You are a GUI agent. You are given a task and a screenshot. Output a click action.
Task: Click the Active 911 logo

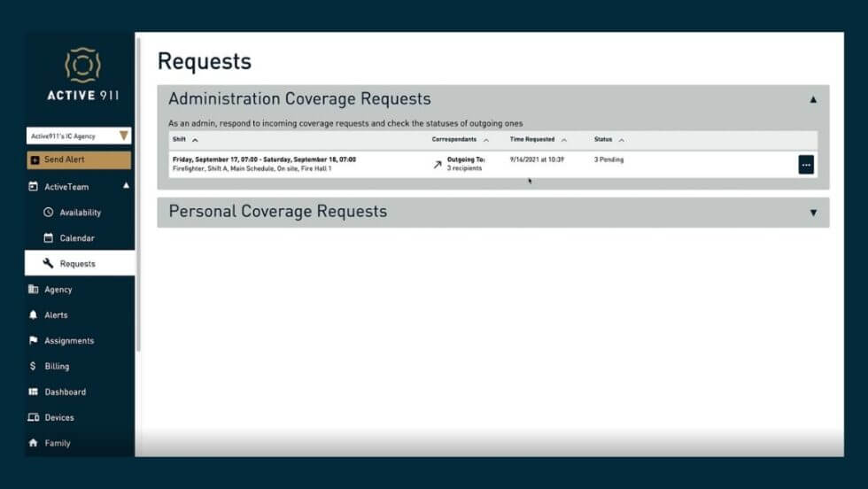[x=82, y=74]
